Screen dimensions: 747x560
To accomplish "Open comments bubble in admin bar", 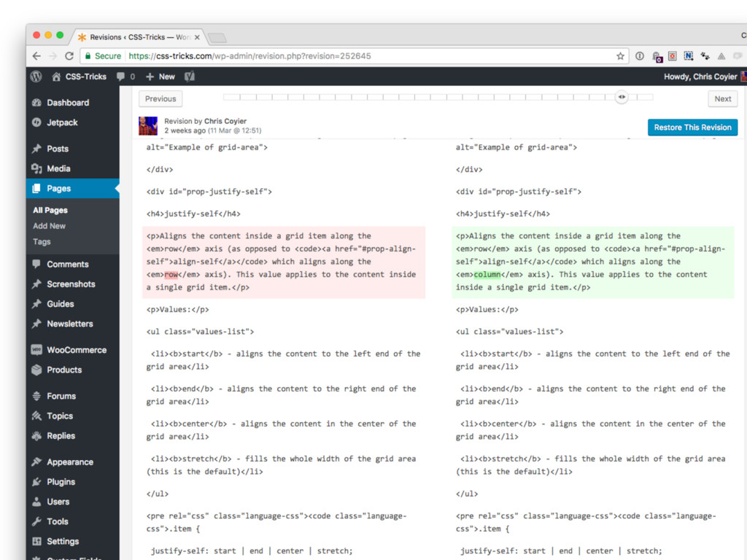I will (120, 77).
